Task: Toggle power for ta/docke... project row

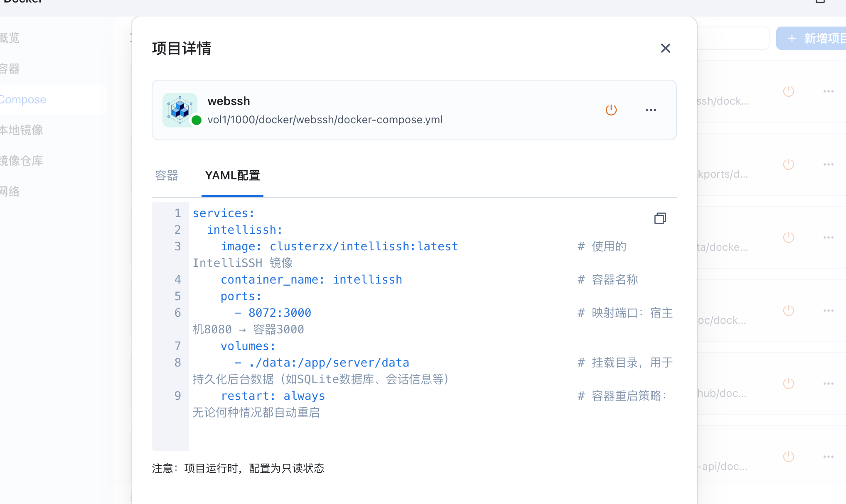Action: (x=788, y=237)
